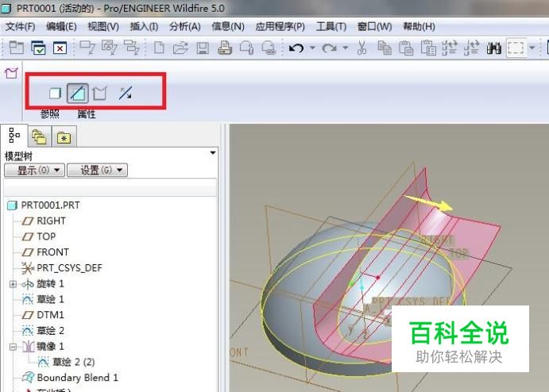Click the regeneration manager icon

pos(472,48)
